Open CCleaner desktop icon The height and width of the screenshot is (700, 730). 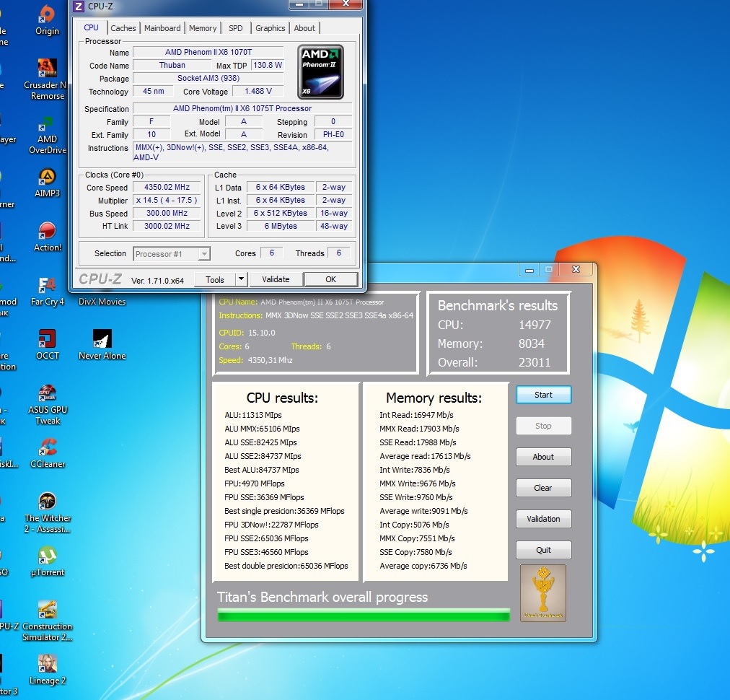[x=47, y=453]
